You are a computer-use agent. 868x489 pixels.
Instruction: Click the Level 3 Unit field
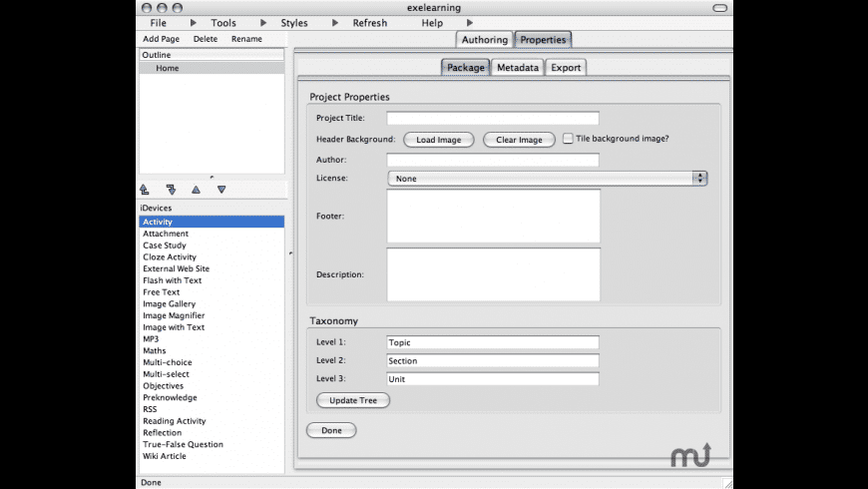tap(493, 379)
